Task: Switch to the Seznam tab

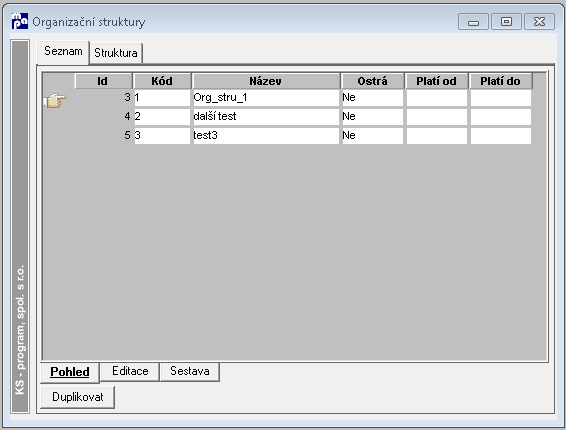Action: pos(63,52)
